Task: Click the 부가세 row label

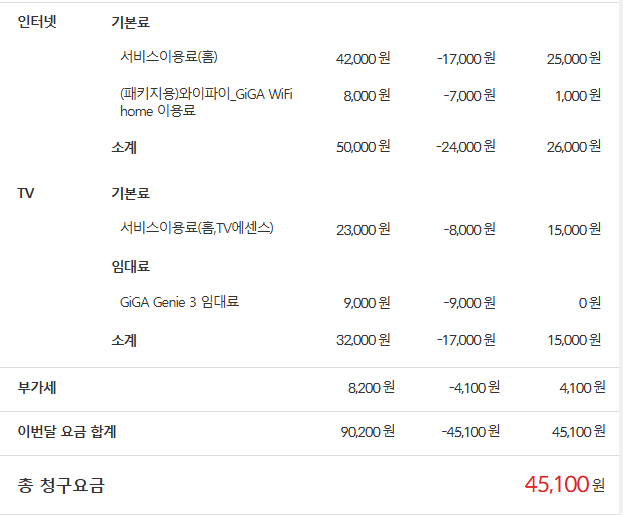Action: pyautogui.click(x=37, y=387)
